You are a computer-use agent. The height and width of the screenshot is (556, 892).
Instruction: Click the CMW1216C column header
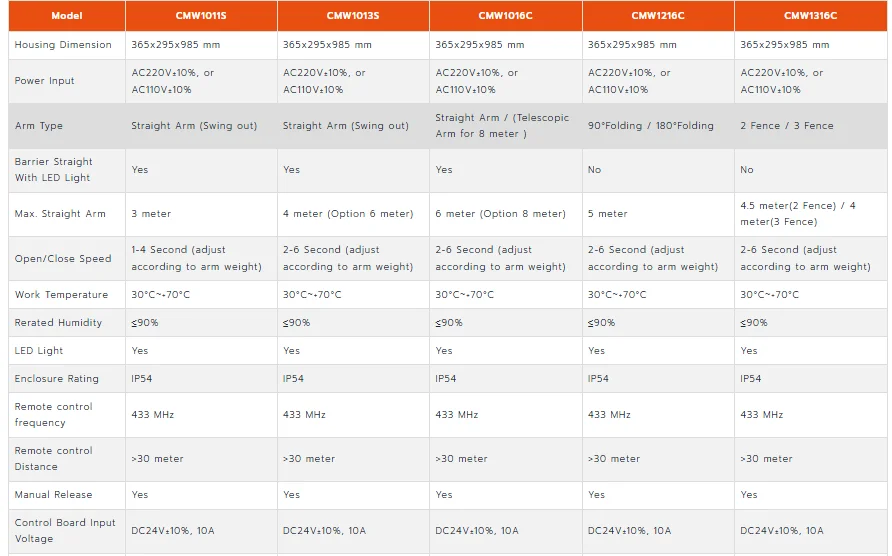click(658, 15)
